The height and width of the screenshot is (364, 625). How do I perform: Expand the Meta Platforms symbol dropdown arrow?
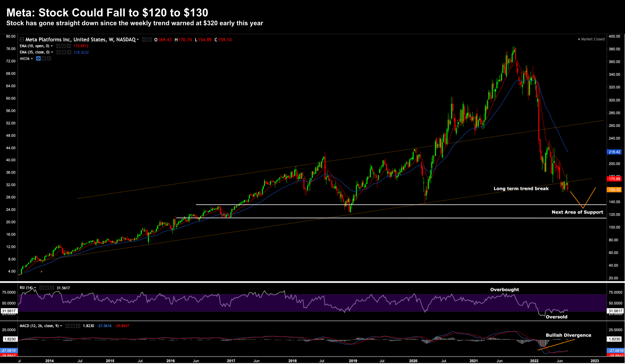(138, 40)
